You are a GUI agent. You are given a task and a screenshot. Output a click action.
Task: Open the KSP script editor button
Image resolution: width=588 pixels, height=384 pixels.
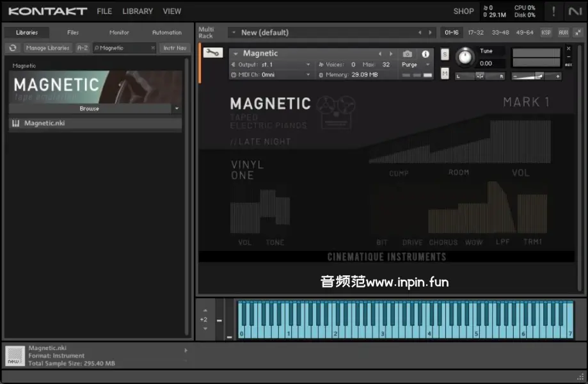click(x=546, y=33)
